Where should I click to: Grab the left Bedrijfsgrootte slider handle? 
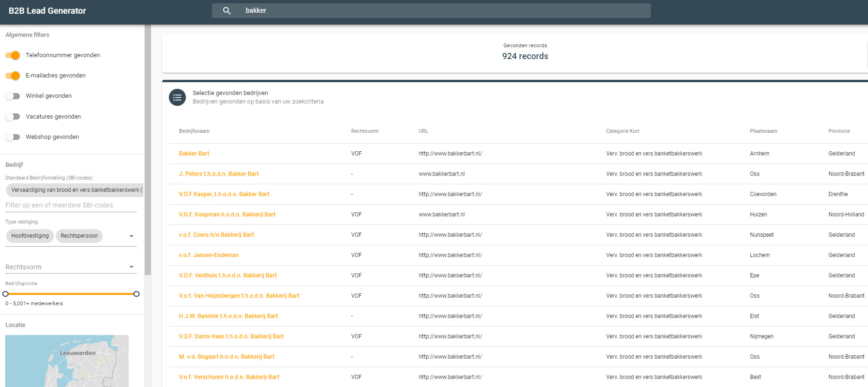tap(6, 294)
